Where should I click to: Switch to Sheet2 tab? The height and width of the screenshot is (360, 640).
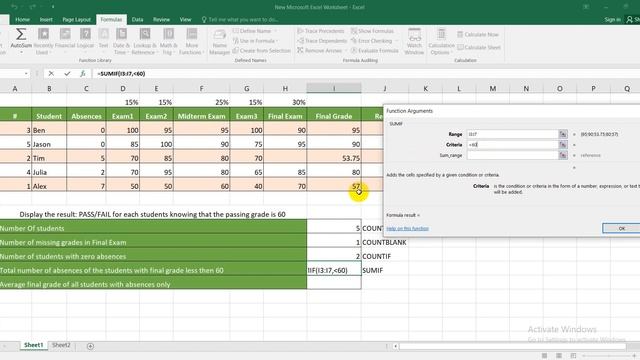[62, 345]
